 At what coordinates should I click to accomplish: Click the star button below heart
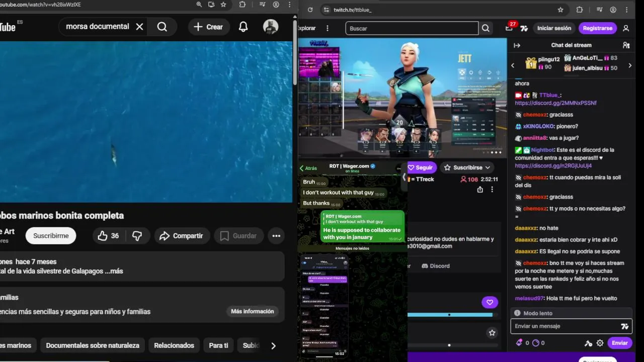492,333
